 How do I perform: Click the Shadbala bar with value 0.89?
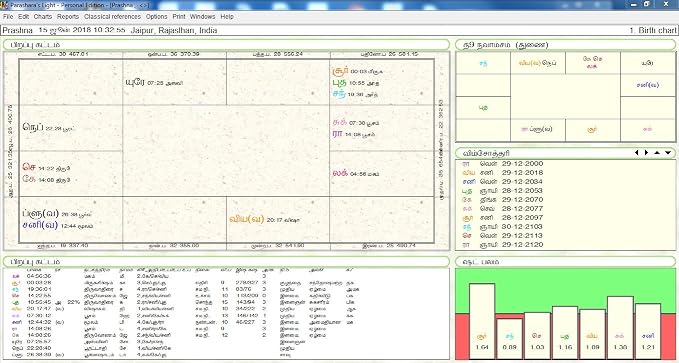click(510, 339)
